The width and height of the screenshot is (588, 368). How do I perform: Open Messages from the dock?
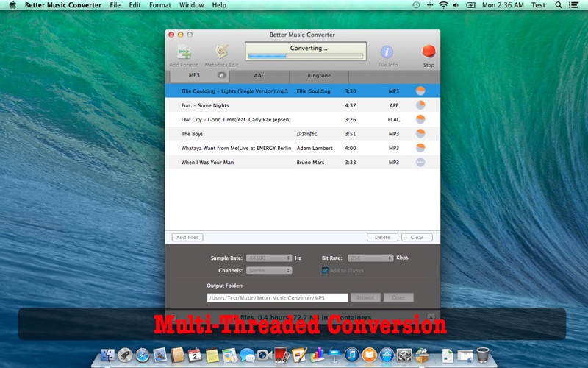click(247, 355)
